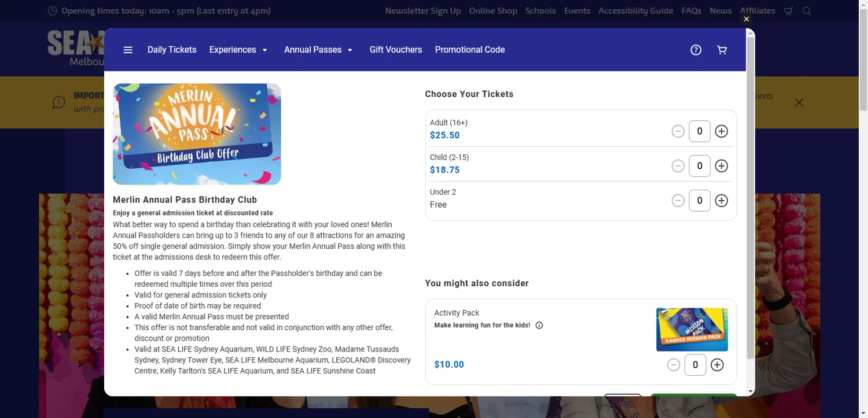Open the site search magnifier icon
The image size is (868, 418).
coord(807,11)
